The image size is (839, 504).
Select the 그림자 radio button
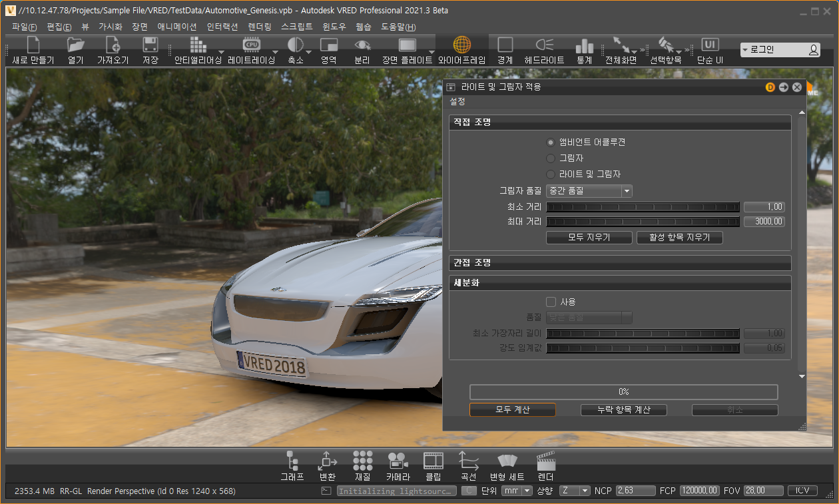(x=551, y=158)
